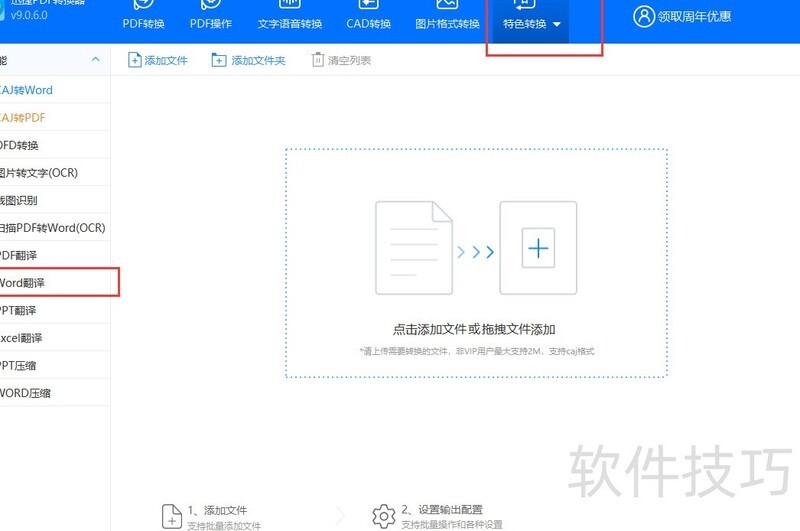Viewport: 800px width, 531px height.
Task: Click the 添加文件夹 button label
Action: click(x=258, y=61)
